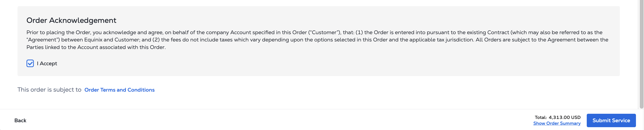This screenshot has height=130, width=644.
Task: Show Order Summary details
Action: coord(557,124)
